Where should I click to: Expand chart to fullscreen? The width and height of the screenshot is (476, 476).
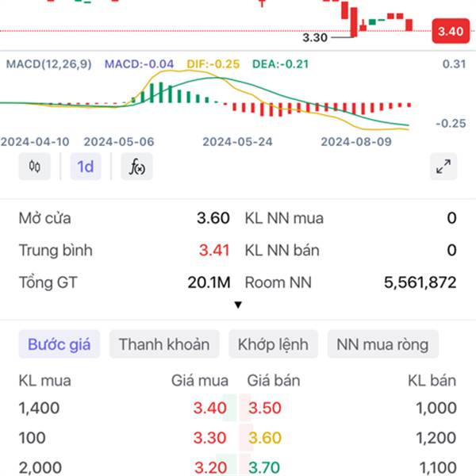443,167
